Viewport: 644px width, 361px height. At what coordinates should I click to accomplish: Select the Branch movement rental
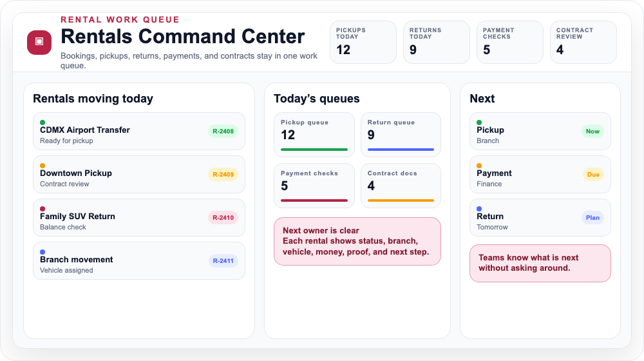coord(139,260)
